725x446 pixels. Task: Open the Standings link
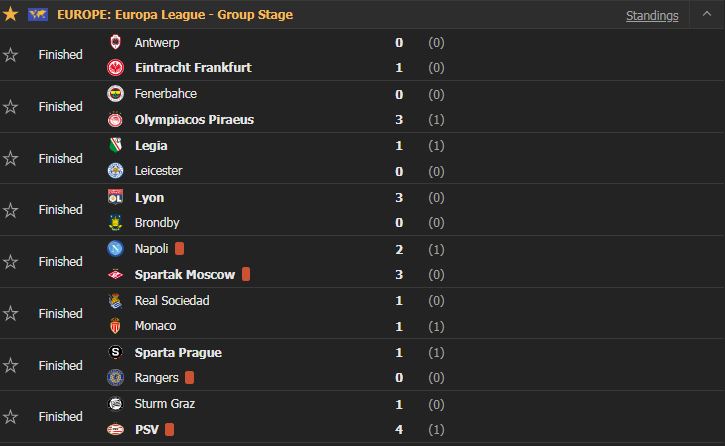tap(652, 16)
